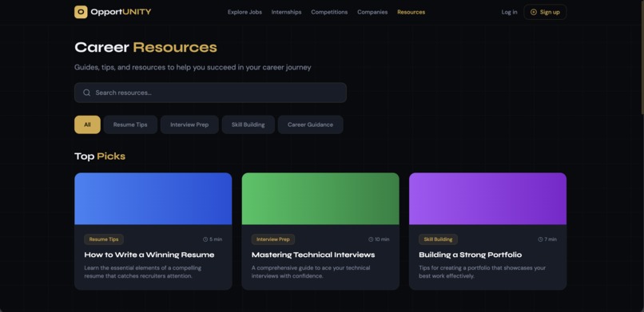Go to the Internships page
The width and height of the screenshot is (644, 312).
286,12
